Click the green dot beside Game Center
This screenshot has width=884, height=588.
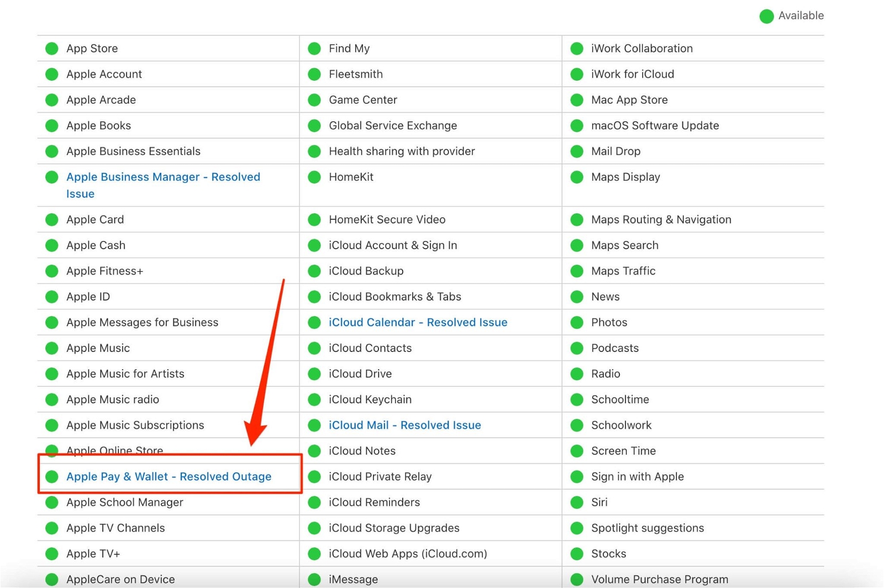point(314,100)
